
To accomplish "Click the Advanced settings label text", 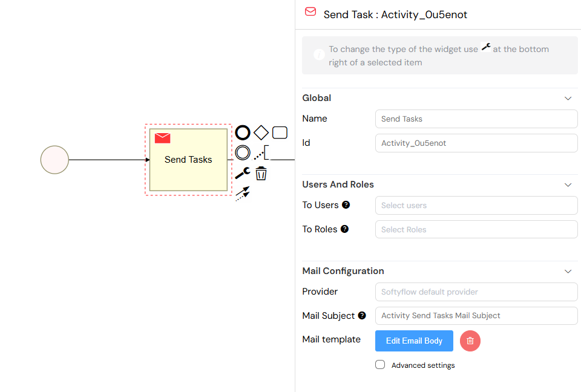I will click(423, 365).
